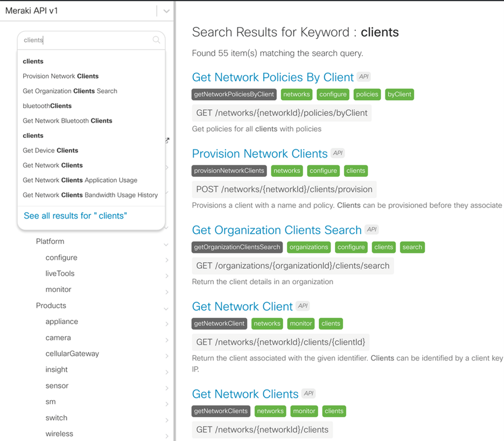Click the external-link arrow beside the clients suggestion
Screen dimensions: 504x441
pyautogui.click(x=167, y=140)
